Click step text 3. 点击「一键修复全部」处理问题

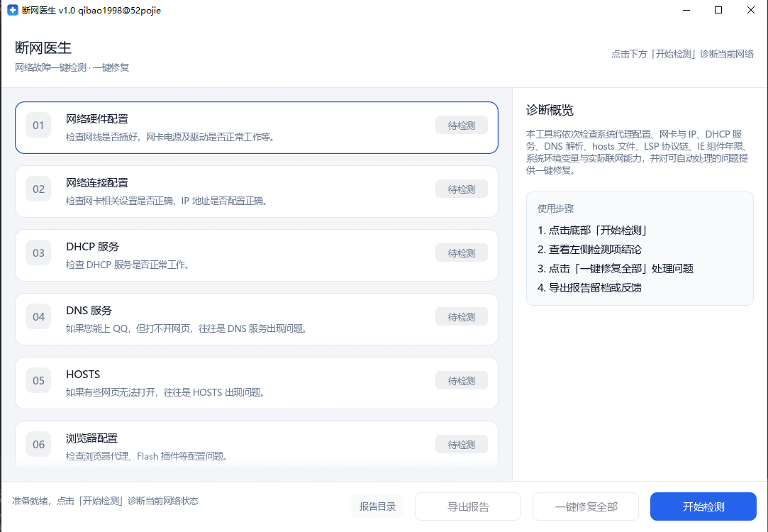[616, 268]
